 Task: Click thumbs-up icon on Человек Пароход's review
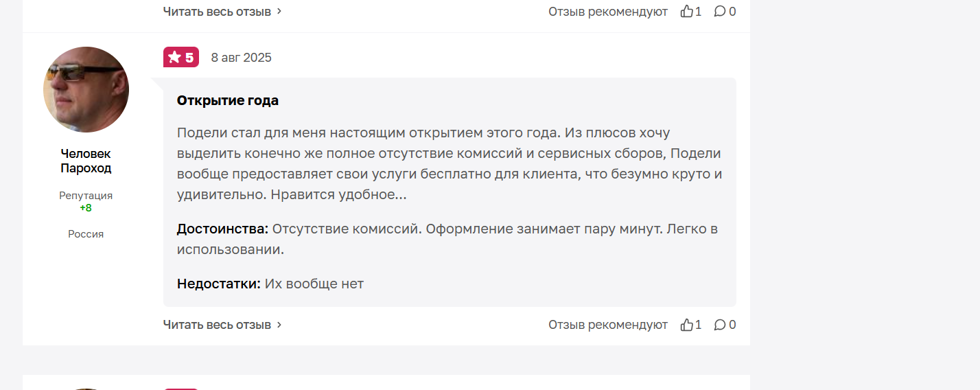(686, 325)
